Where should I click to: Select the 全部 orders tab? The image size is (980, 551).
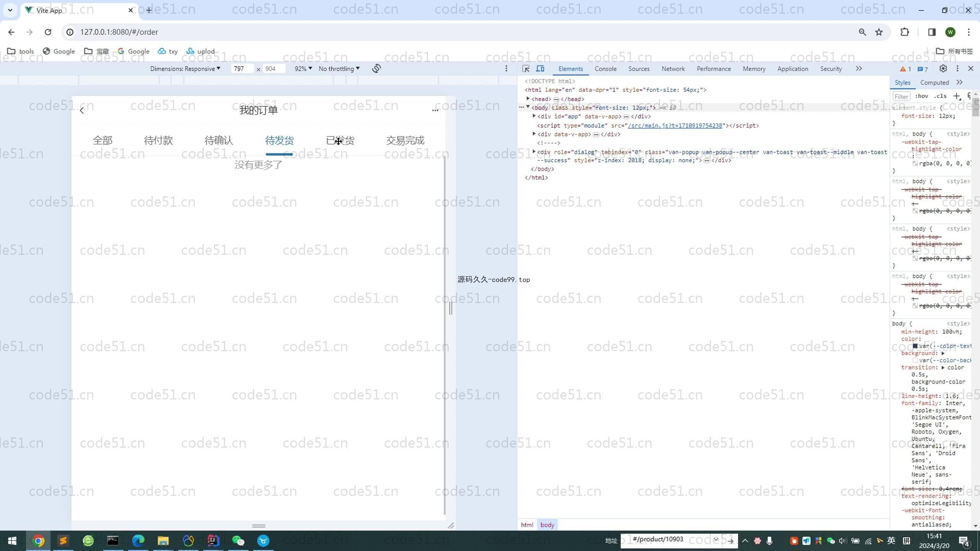click(102, 140)
